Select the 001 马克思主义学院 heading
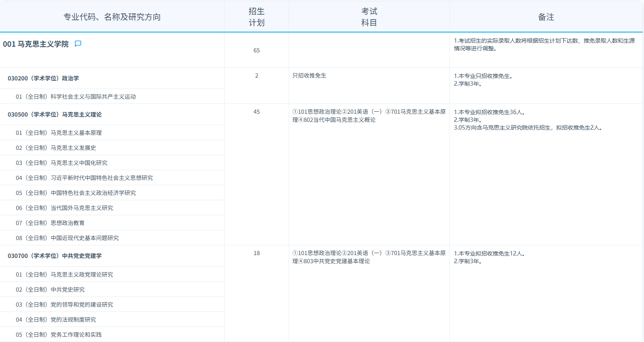 [x=36, y=44]
